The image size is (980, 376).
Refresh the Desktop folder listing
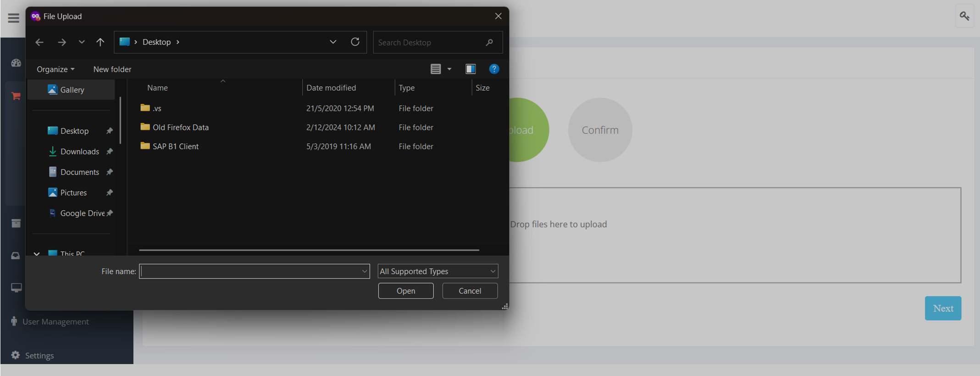pos(355,42)
